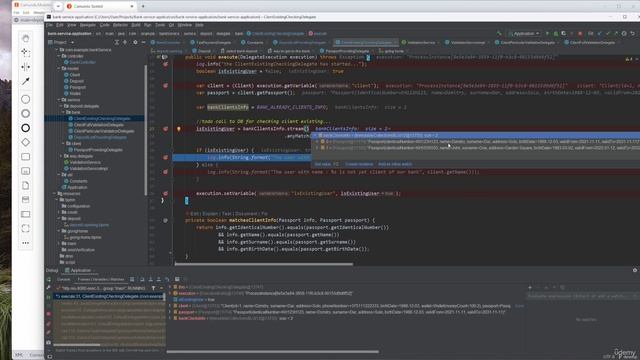Screen dimensions: 640x360
Task: Click the editor horizontal scrollbar
Action: (264, 264)
